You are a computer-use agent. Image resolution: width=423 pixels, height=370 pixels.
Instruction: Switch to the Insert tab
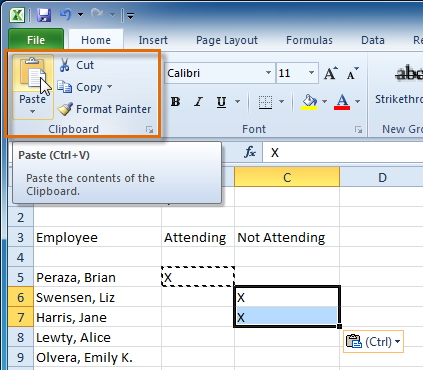coord(153,40)
